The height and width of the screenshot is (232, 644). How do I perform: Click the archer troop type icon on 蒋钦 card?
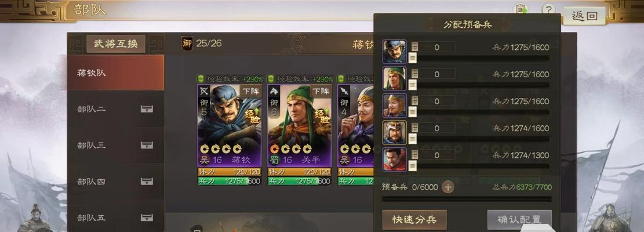204,90
